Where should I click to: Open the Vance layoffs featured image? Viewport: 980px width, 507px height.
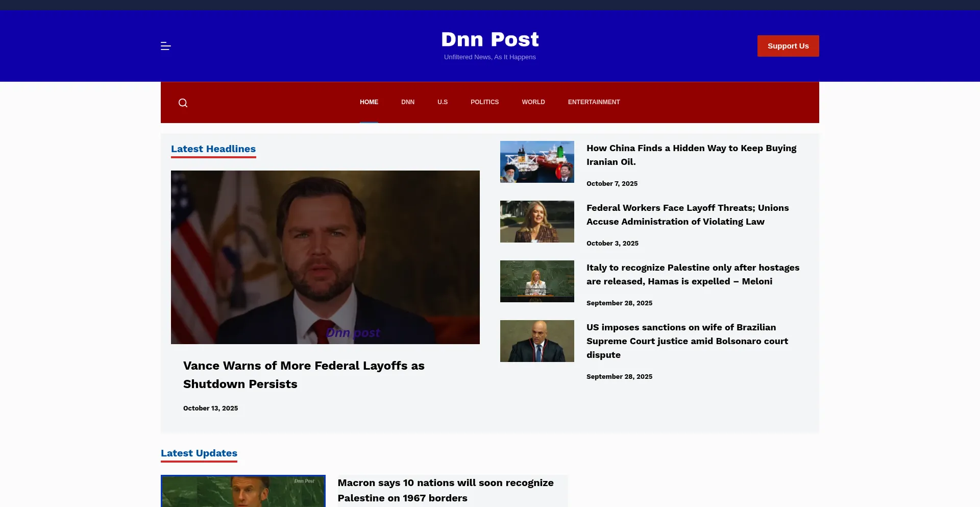[x=325, y=257]
